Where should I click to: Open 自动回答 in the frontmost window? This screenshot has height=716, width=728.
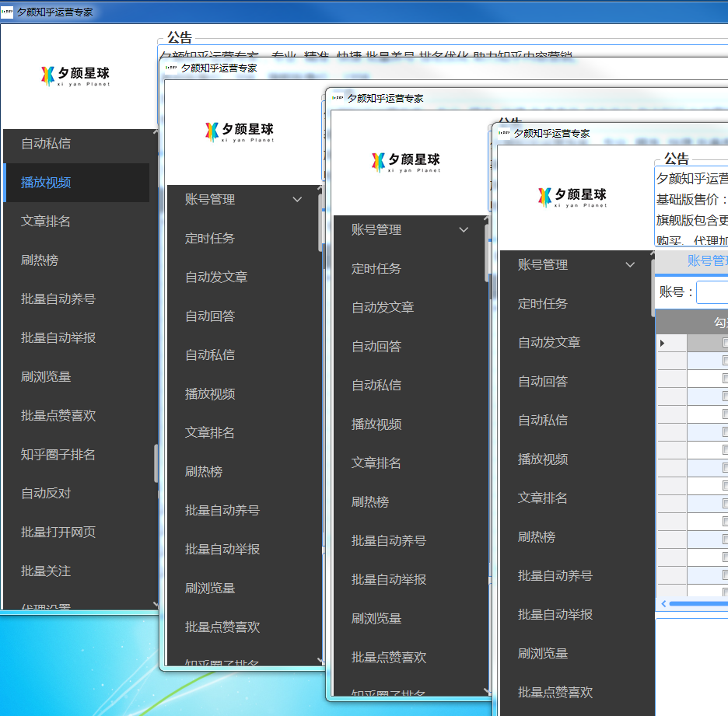543,382
